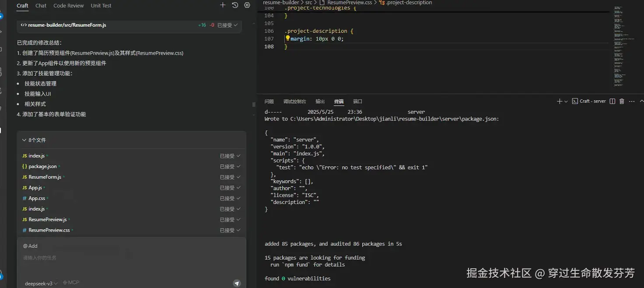Open the 问题 panel tab
644x288 pixels.
269,102
